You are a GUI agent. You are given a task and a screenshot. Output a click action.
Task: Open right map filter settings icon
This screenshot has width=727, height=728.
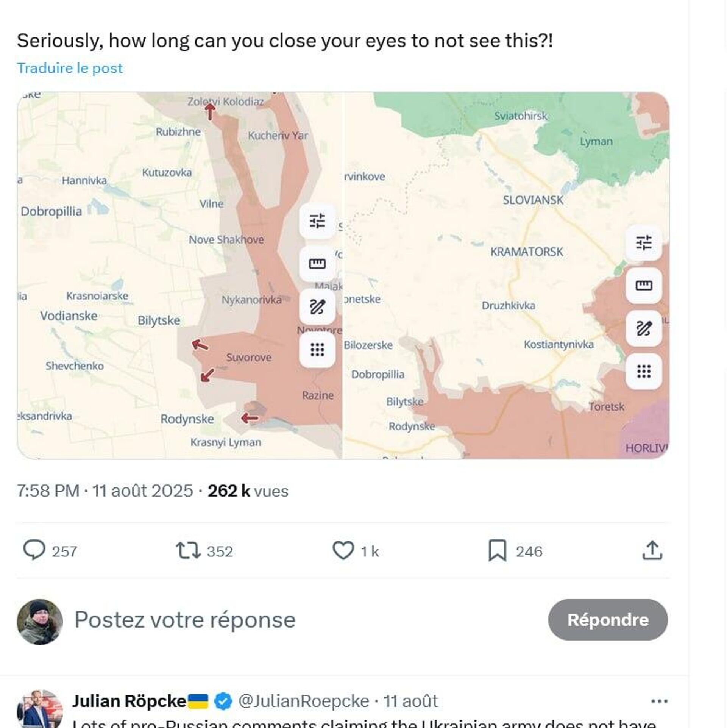click(644, 242)
